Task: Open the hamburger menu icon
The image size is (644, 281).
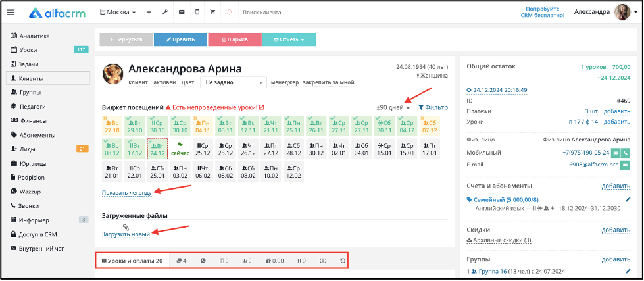Action: tap(11, 13)
